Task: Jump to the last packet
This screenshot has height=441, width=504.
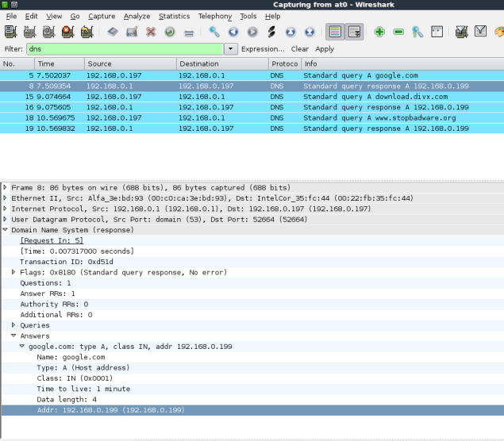Action: pyautogui.click(x=310, y=32)
